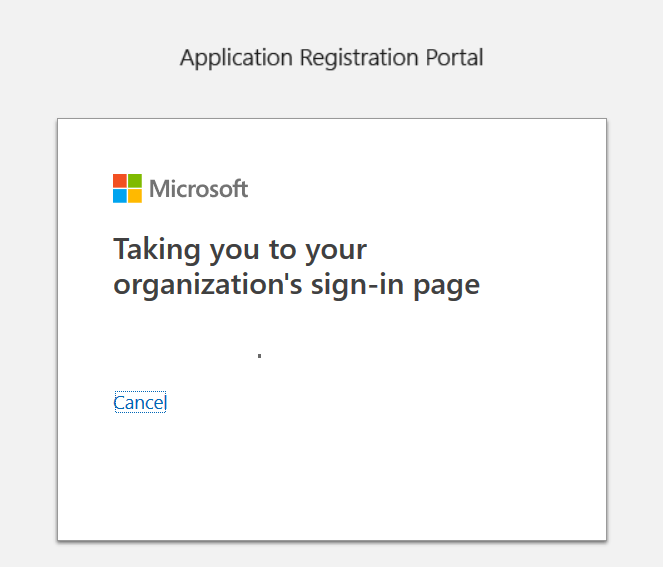The height and width of the screenshot is (567, 663).
Task: Click the "Taking you to your" heading line
Action: click(x=240, y=250)
